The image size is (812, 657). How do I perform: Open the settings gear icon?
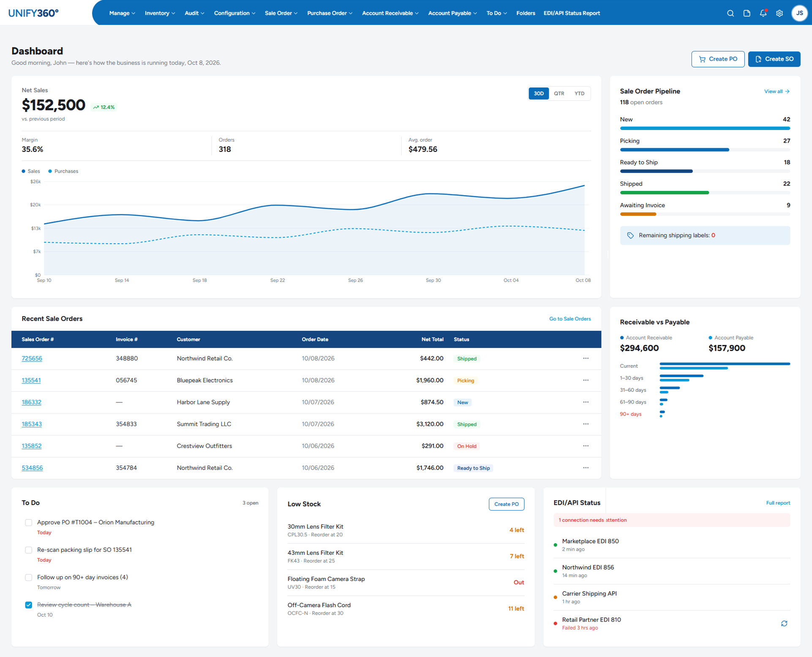(779, 13)
